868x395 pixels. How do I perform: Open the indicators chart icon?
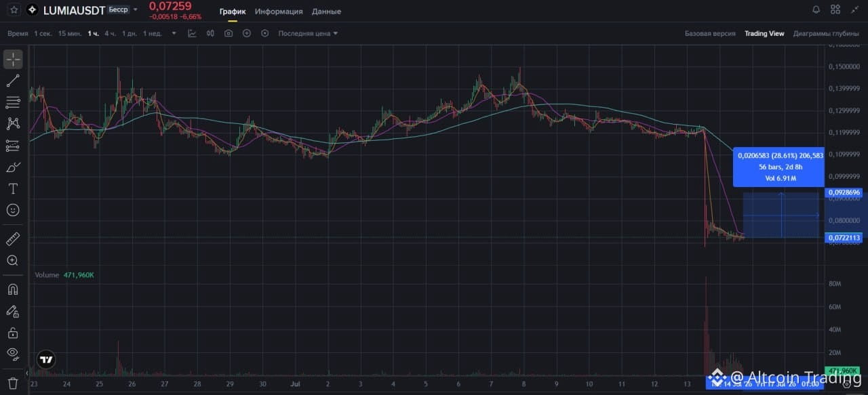click(193, 33)
